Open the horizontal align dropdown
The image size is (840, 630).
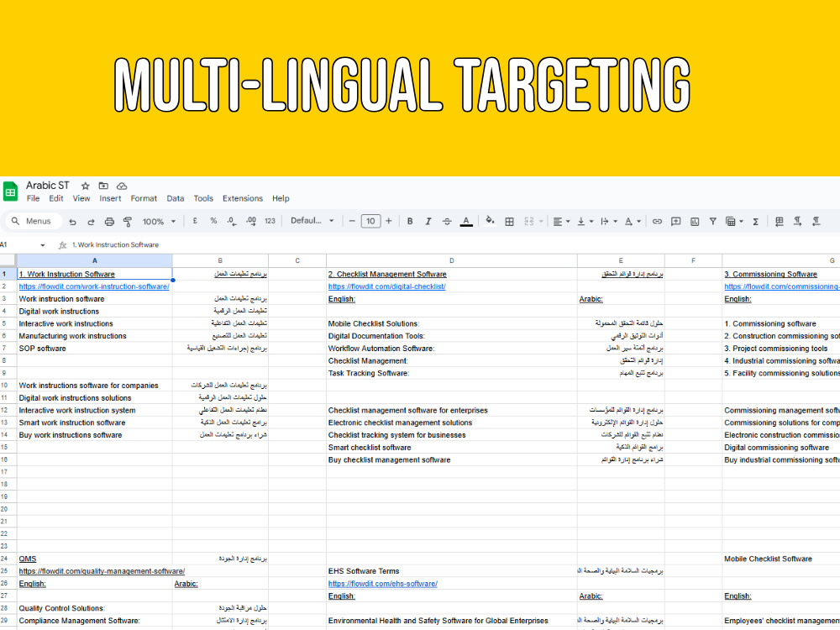[561, 221]
